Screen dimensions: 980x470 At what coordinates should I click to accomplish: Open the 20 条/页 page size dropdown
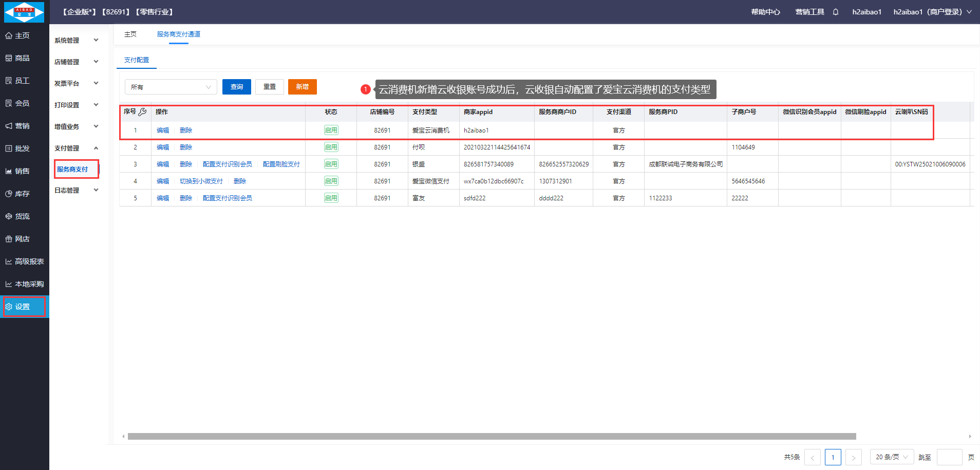tap(892, 457)
